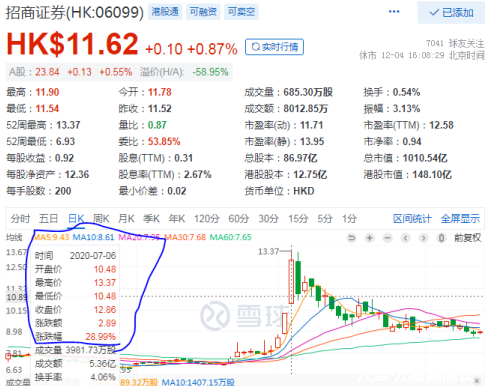Viewport: 486px width, 386px height.
Task: Click the MA60:7.65 legend entry
Action: 230,237
